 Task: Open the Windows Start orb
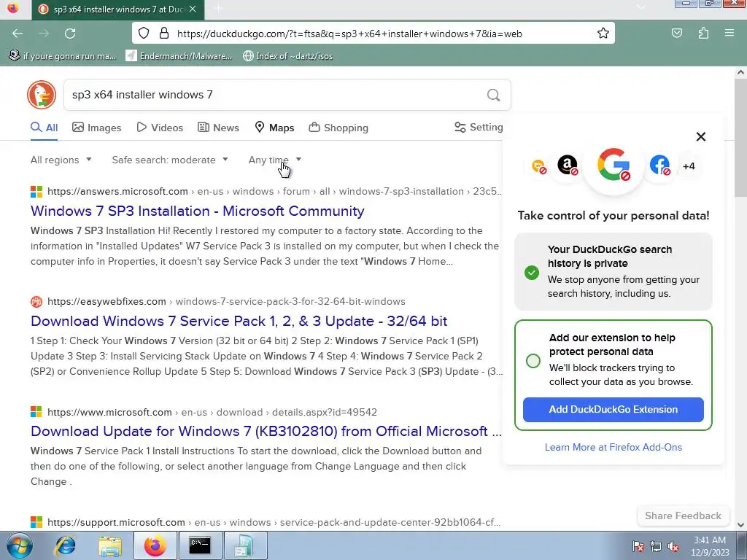20,545
